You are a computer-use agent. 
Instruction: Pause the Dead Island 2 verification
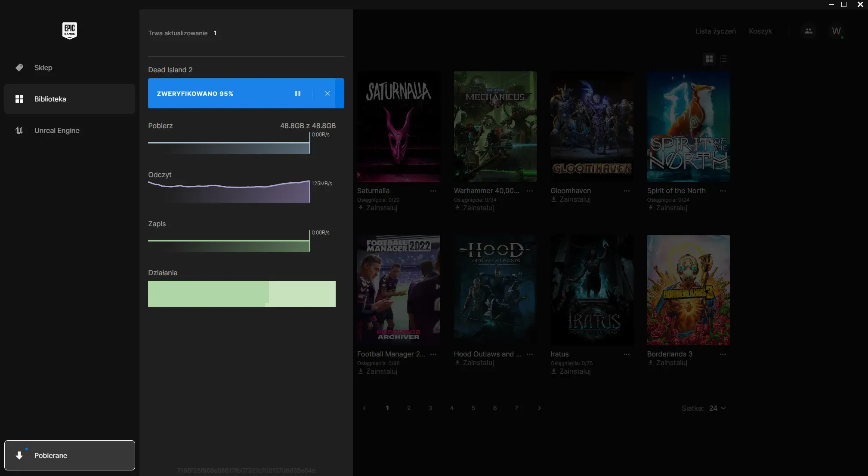[x=298, y=93]
